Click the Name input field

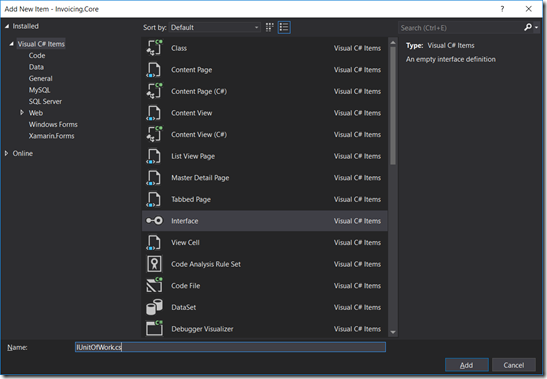pos(230,347)
